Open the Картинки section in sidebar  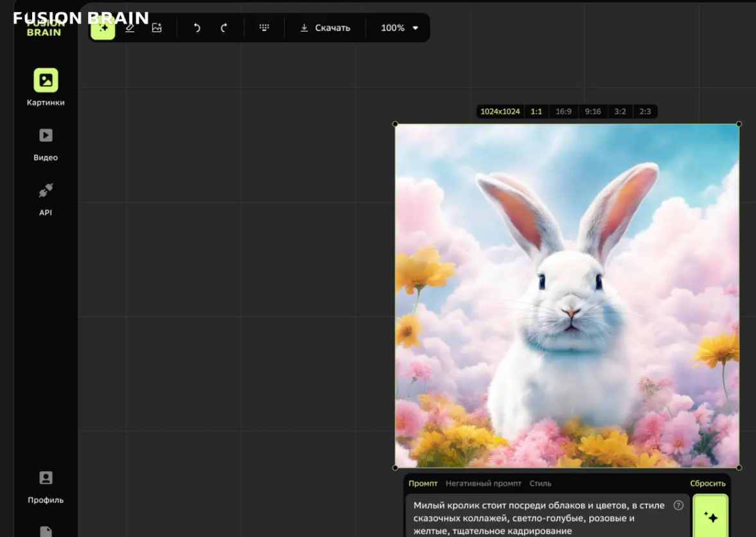click(x=46, y=87)
